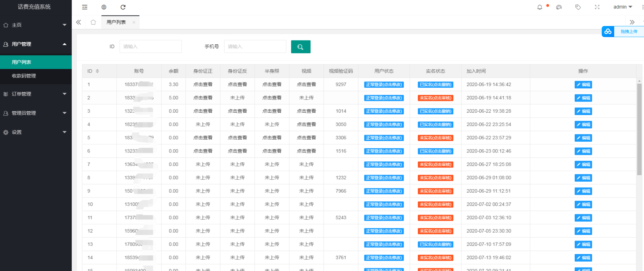The image size is (644, 271).
Task: Click 已实名(点击撤销) for user ID 3
Action: coord(435,111)
